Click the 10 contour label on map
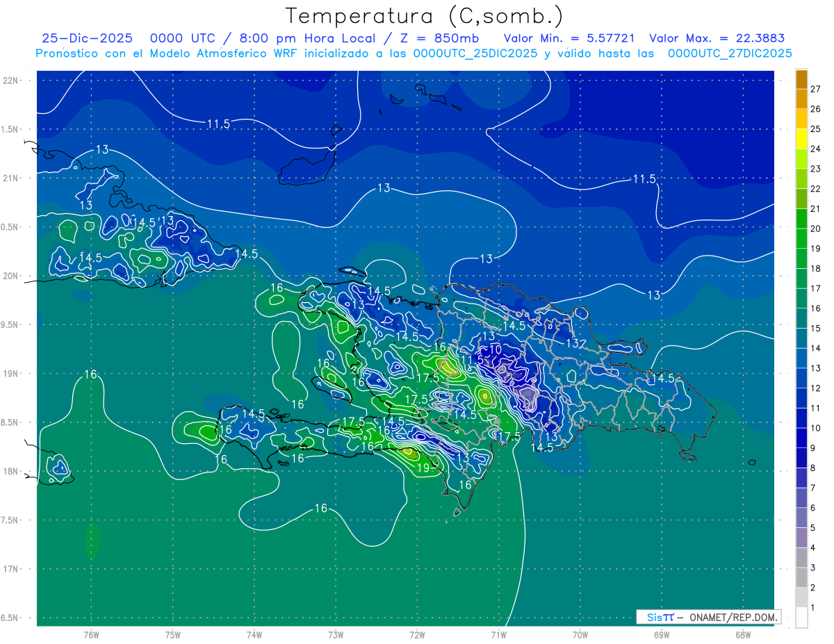The image size is (834, 644). click(x=496, y=349)
